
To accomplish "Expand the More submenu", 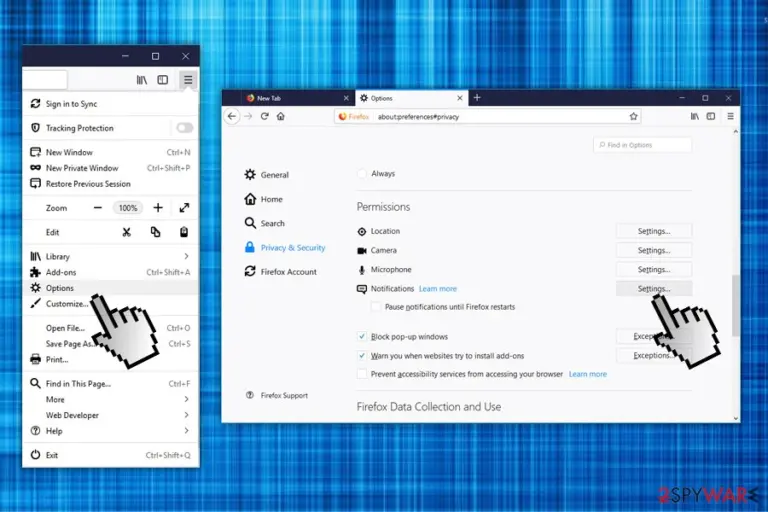I will click(111, 399).
